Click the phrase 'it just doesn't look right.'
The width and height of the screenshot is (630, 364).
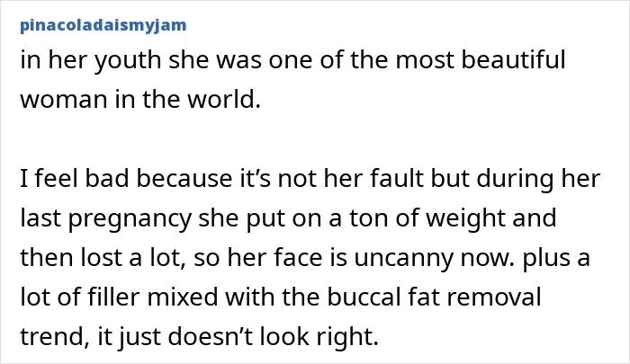tap(238, 336)
